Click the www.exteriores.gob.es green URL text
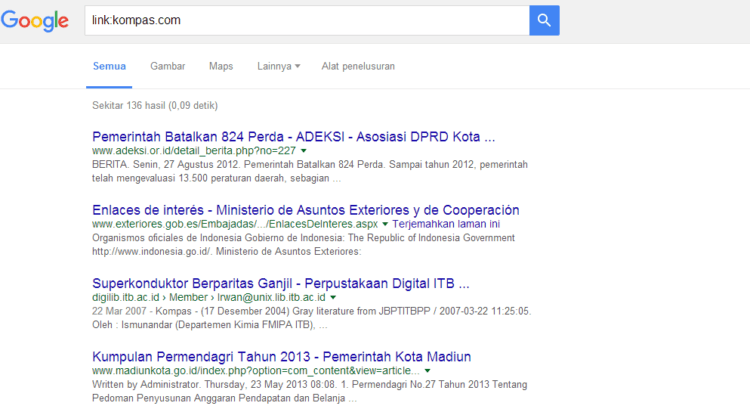The height and width of the screenshot is (409, 750). [x=235, y=224]
